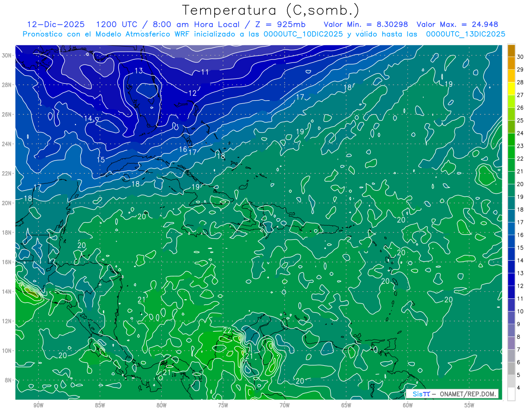
Task: Click the '60W' longitude axis label
Action: coord(408,405)
